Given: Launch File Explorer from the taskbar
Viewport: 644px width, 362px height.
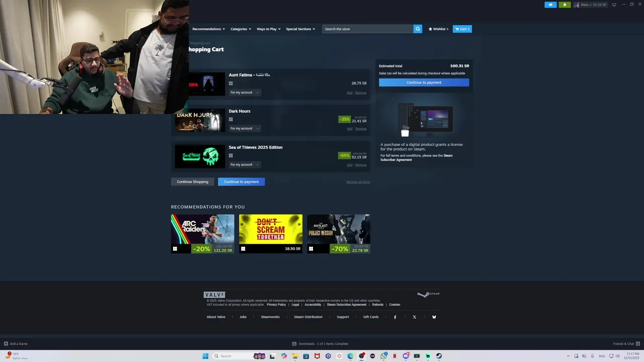Looking at the screenshot, I should 295,356.
